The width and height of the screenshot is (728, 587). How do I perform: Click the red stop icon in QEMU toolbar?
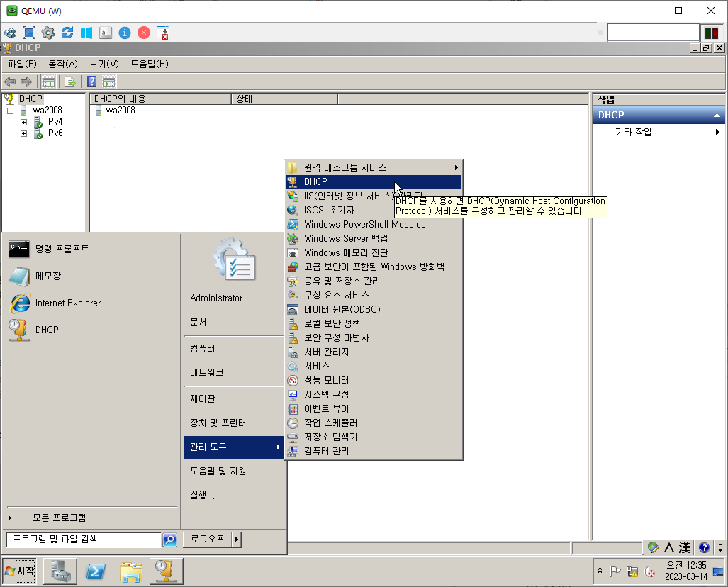[144, 33]
